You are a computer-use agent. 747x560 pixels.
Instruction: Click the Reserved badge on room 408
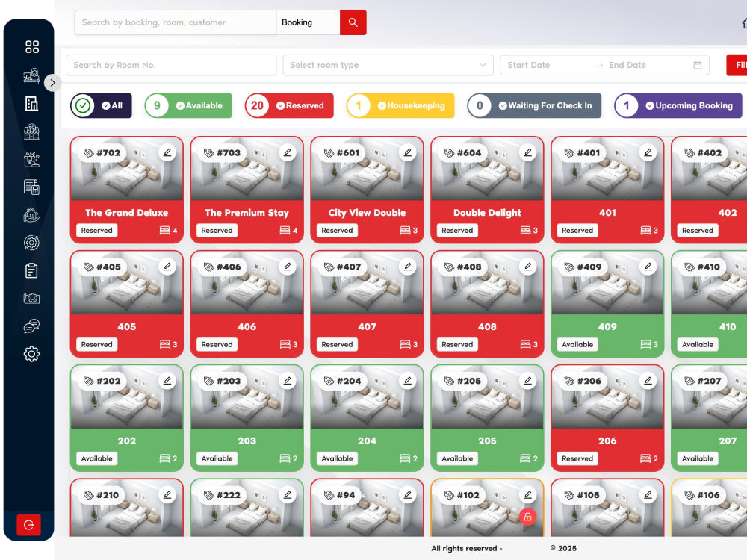click(x=457, y=344)
